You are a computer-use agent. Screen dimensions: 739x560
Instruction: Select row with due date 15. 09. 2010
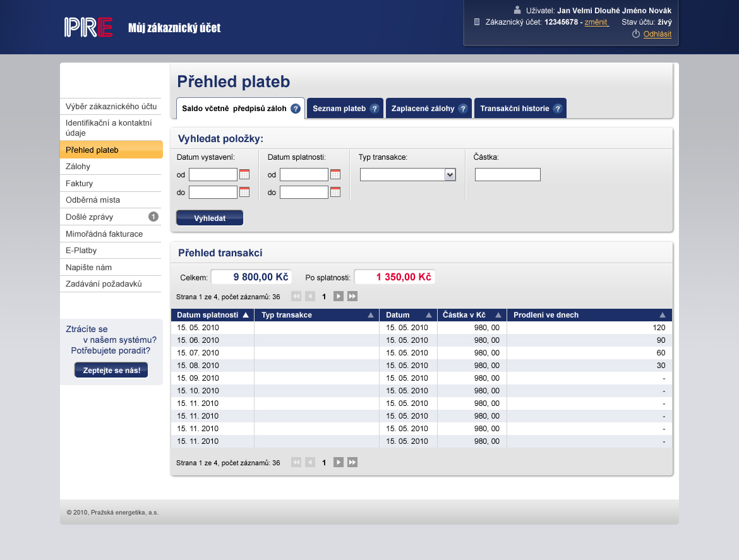421,378
